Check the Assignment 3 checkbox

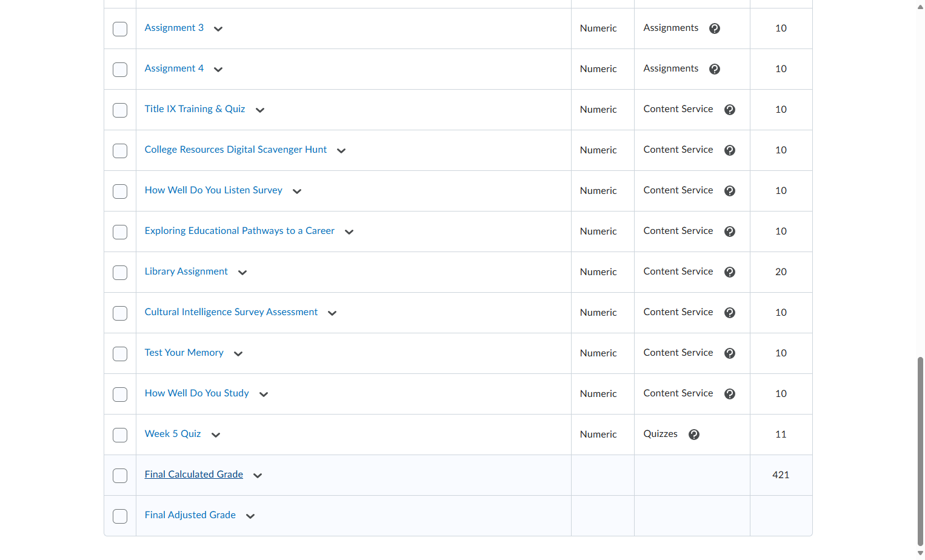[x=120, y=29]
